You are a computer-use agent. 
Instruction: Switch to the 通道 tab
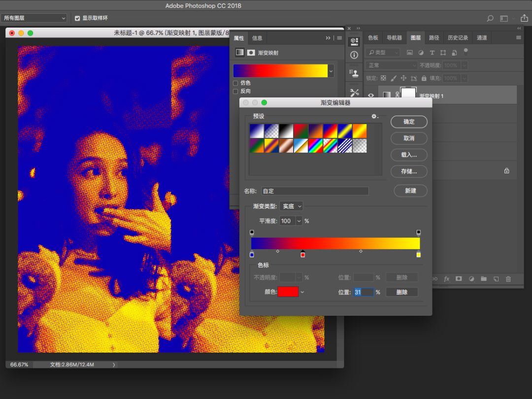click(482, 38)
